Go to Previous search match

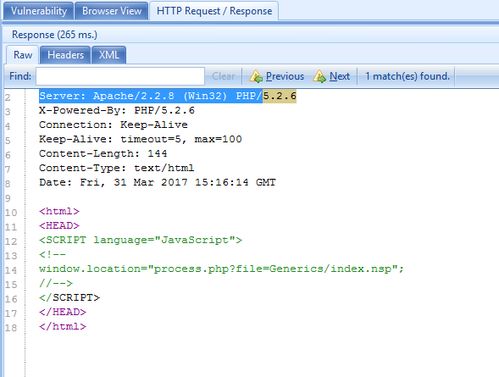277,77
